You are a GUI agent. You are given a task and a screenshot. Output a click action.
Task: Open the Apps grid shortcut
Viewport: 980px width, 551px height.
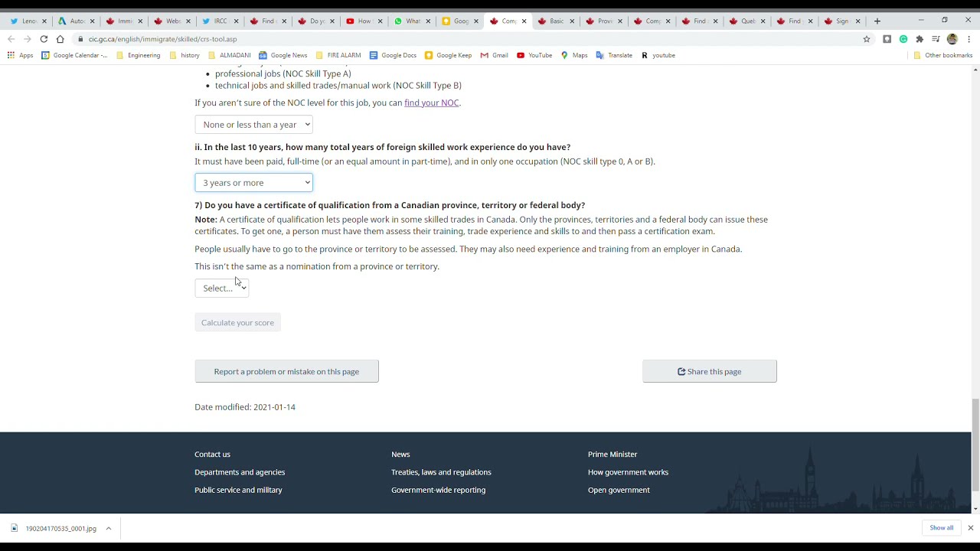pyautogui.click(x=20, y=55)
